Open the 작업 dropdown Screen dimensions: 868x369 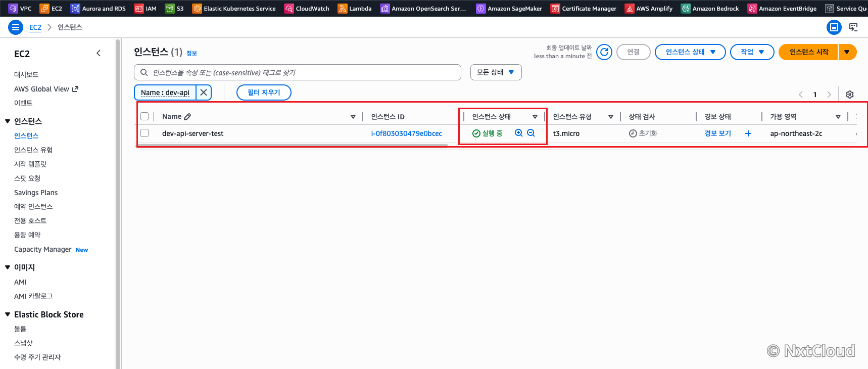pos(752,52)
